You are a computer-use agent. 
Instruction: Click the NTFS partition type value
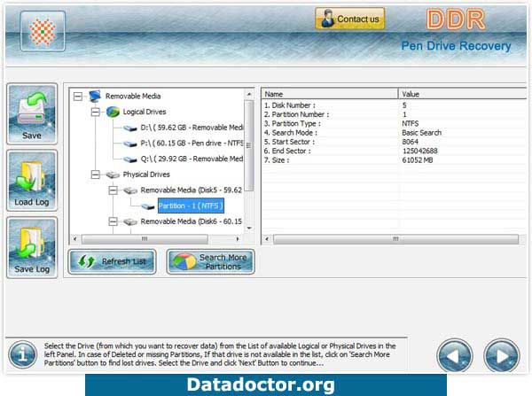pos(411,124)
